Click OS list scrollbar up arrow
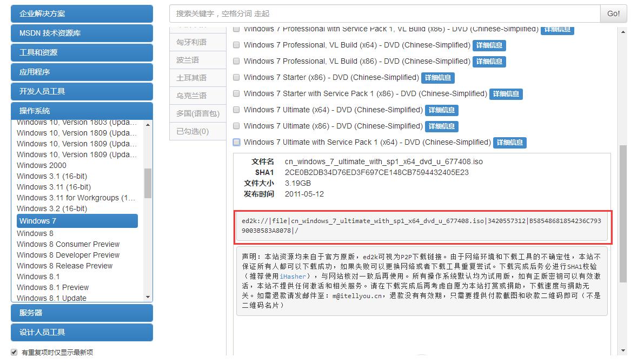Screen dimensions: 644x364 (148, 124)
